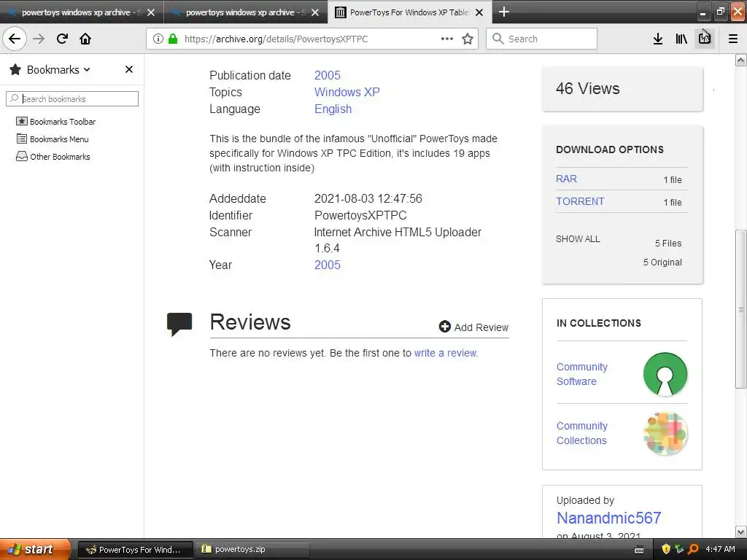
Task: Close the PowerToys For Windows XP tab
Action: [479, 12]
